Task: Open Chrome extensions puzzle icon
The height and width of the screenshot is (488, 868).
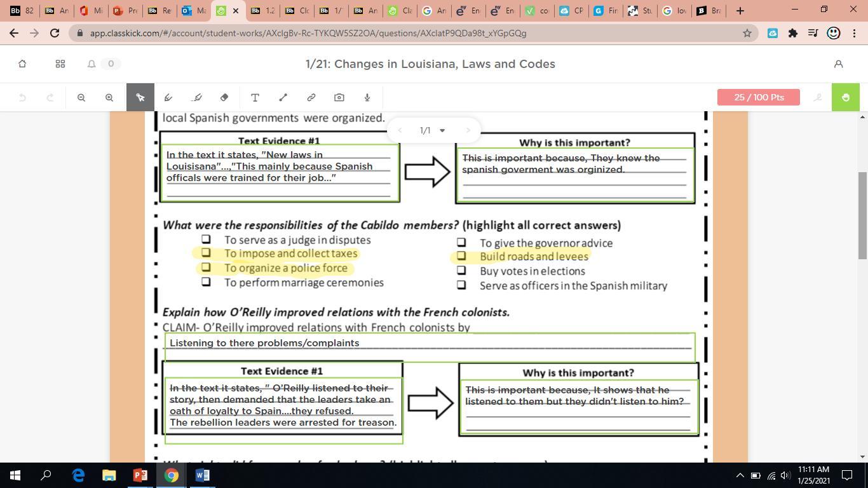Action: tap(793, 33)
